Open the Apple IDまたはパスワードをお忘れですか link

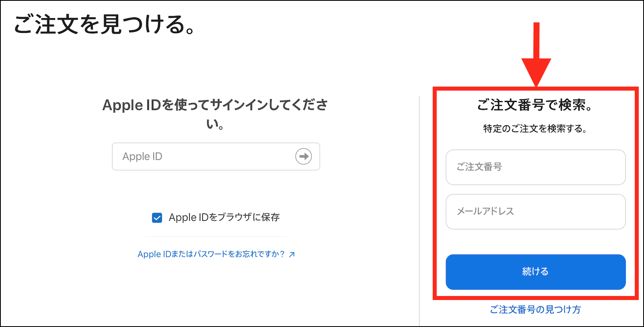211,254
